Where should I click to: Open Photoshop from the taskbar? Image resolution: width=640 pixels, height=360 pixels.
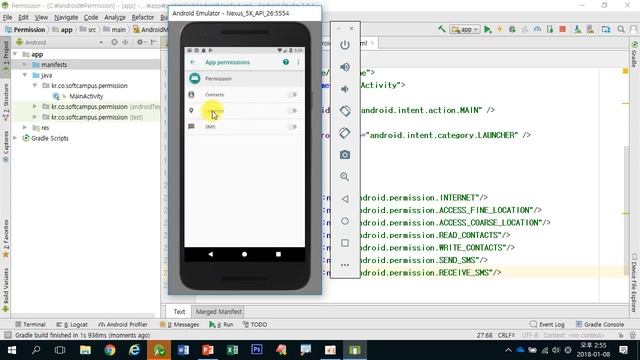click(x=257, y=350)
